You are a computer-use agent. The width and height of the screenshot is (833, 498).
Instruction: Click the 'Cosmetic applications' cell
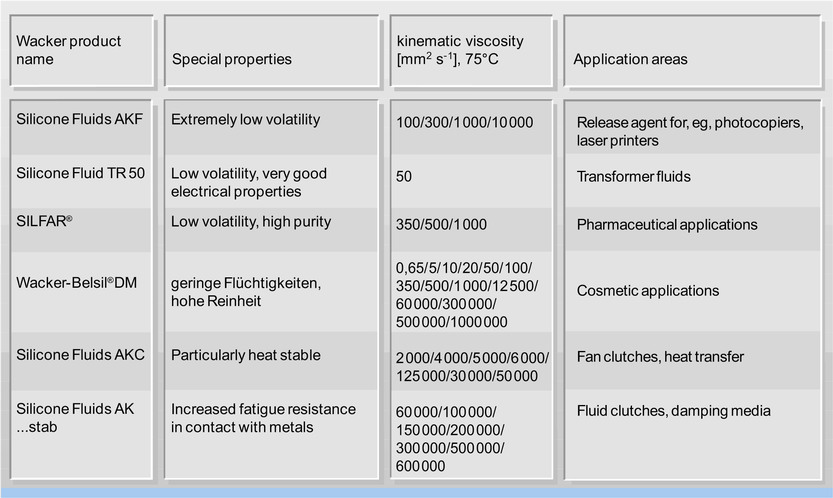click(x=693, y=292)
